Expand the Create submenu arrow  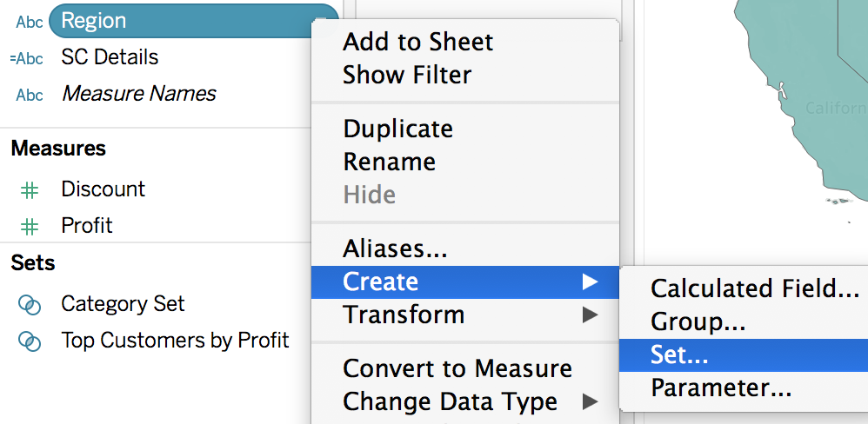pos(590,282)
